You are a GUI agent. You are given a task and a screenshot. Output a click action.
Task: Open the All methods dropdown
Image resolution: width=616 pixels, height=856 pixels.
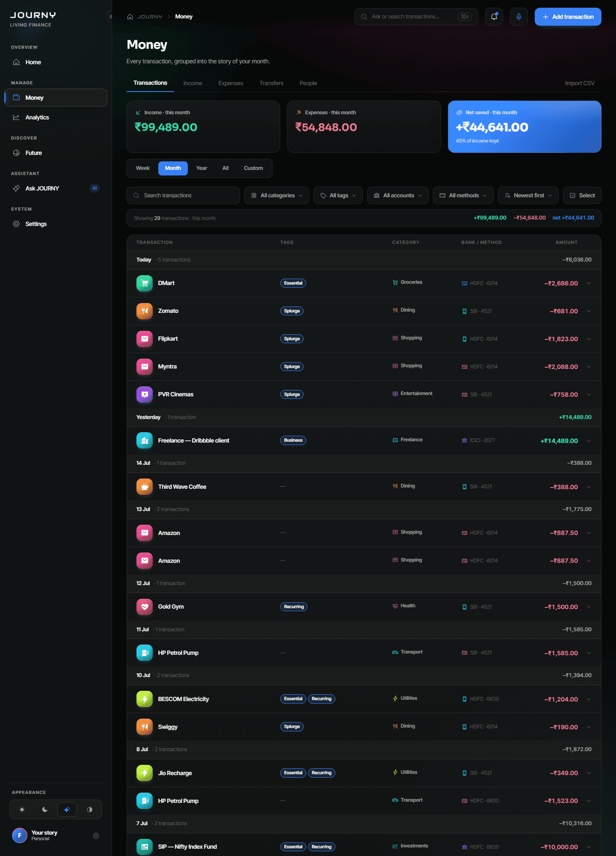tap(463, 196)
